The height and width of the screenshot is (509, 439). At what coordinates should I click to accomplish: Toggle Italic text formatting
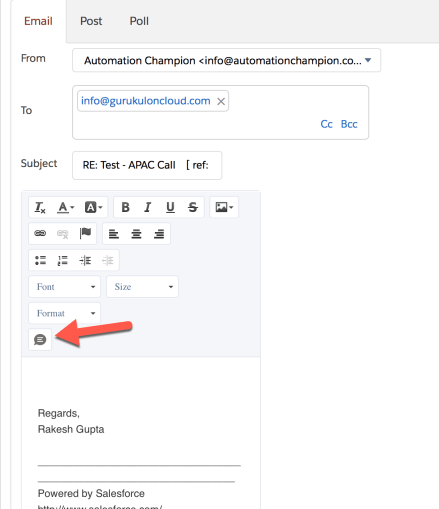tap(148, 207)
